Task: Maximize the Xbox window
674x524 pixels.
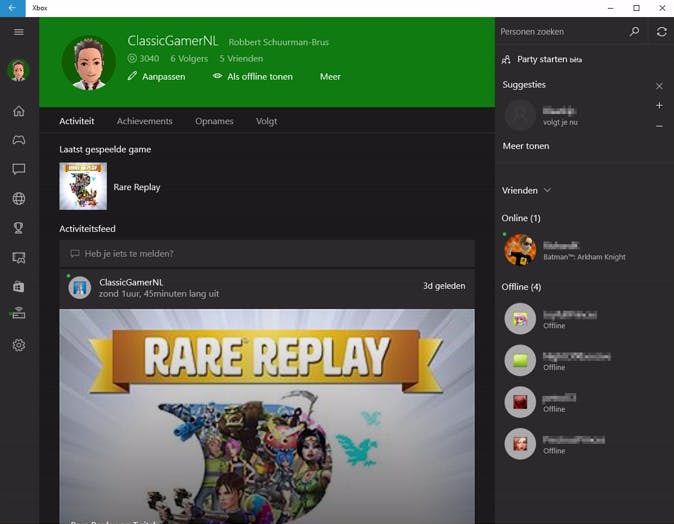Action: pos(637,8)
